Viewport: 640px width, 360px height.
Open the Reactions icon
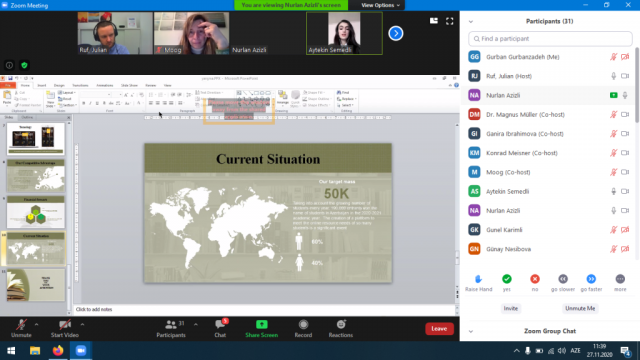[341, 324]
